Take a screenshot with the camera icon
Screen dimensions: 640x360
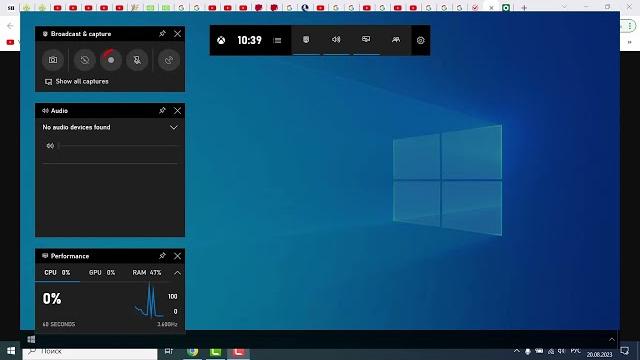tap(53, 60)
